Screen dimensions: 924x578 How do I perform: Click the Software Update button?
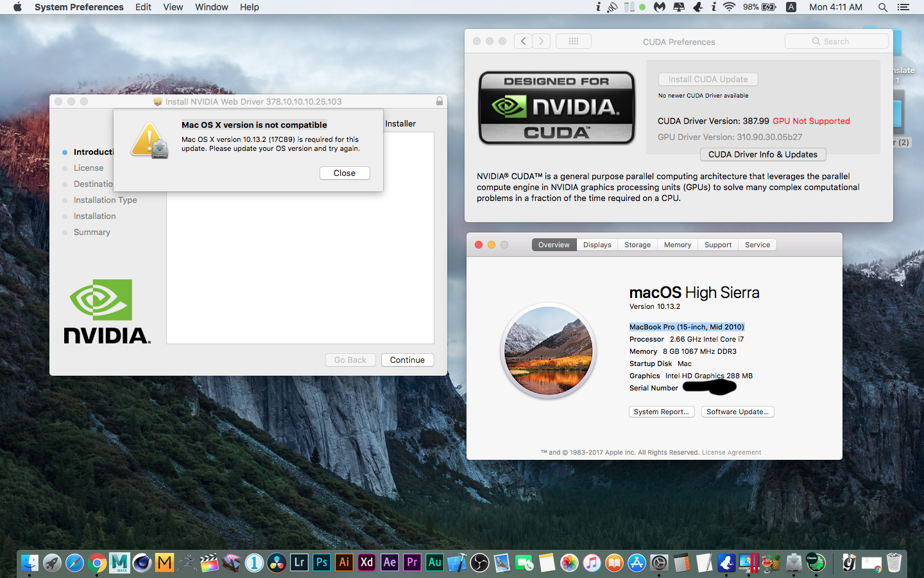[738, 412]
